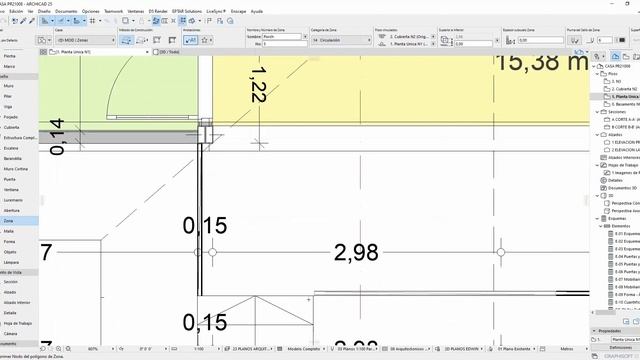Collapse the Esquemas folder in navigator
Viewport: 640px width, 360px height.
[x=598, y=218]
